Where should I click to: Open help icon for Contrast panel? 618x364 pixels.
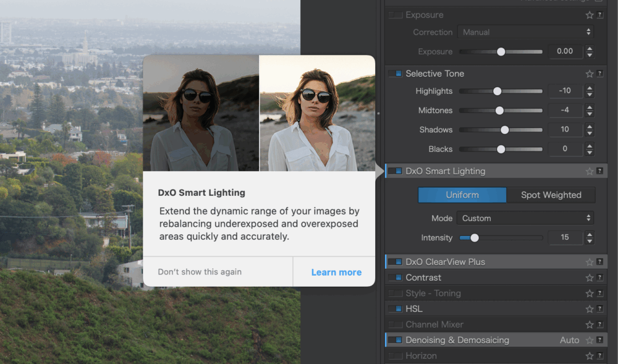pyautogui.click(x=599, y=278)
